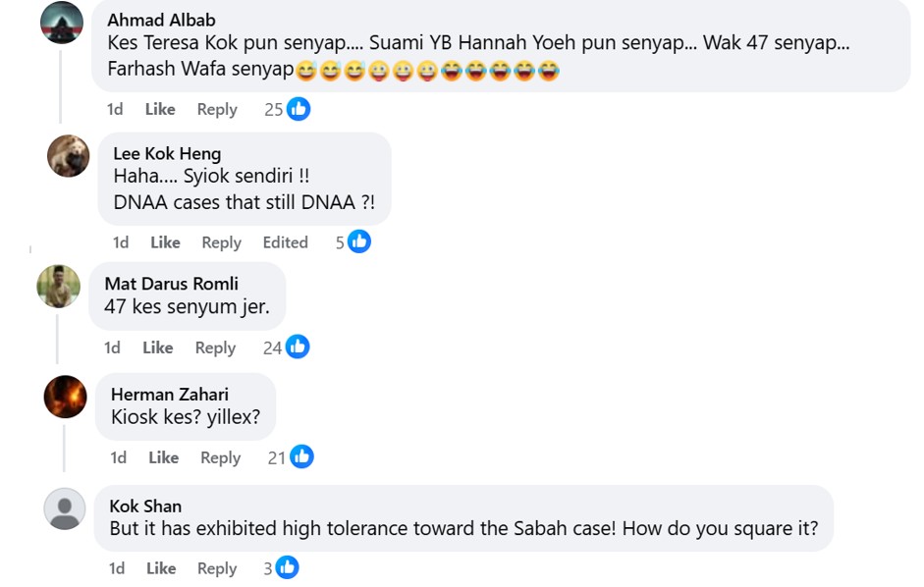The width and height of the screenshot is (924, 587).
Task: Open Ahmad Albab's profile name link
Action: (161, 20)
